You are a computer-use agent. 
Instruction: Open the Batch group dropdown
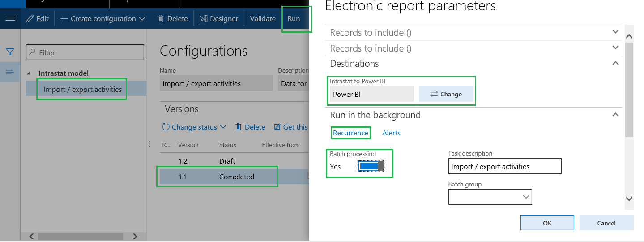click(x=490, y=197)
